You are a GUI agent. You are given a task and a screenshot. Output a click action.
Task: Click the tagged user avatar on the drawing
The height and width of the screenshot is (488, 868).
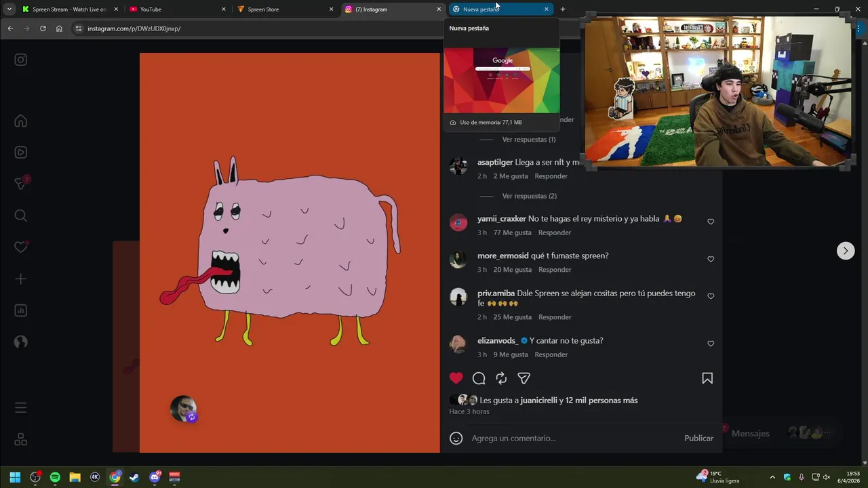tap(183, 409)
